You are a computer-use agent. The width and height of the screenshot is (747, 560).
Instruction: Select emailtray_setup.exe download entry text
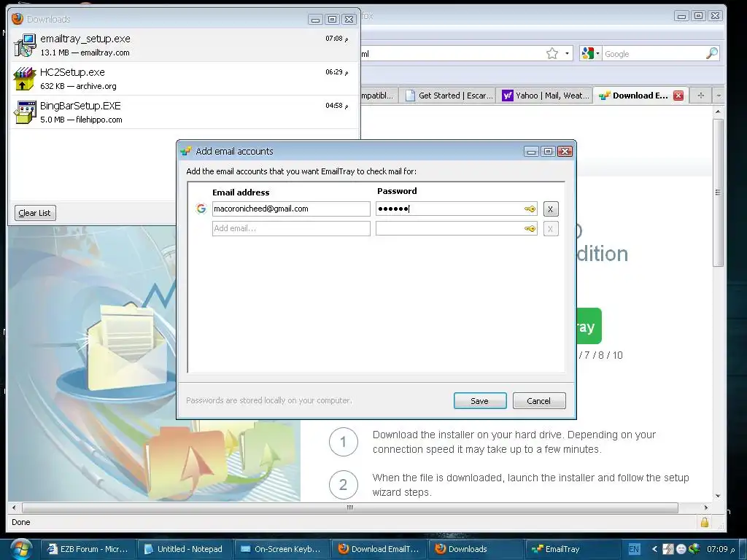(85, 39)
